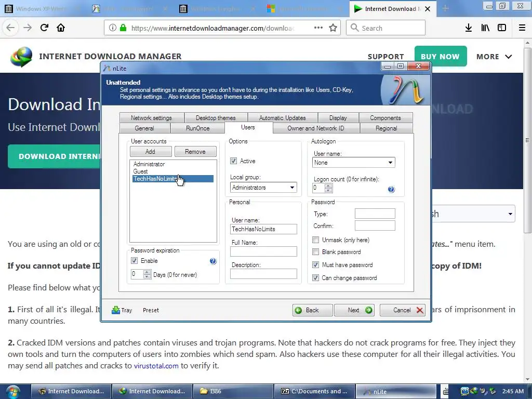Check the Blank password checkbox

(315, 252)
